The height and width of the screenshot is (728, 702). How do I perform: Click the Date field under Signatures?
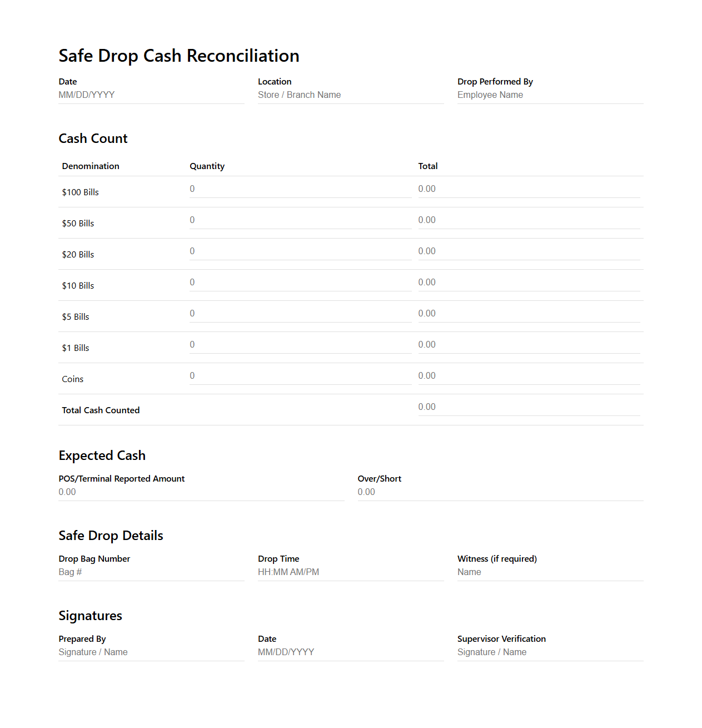pos(350,652)
